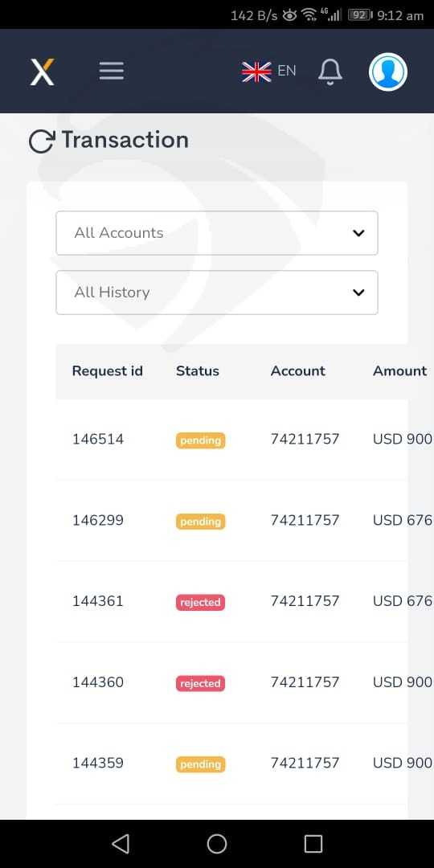
Task: Click the Amount column header
Action: point(399,371)
